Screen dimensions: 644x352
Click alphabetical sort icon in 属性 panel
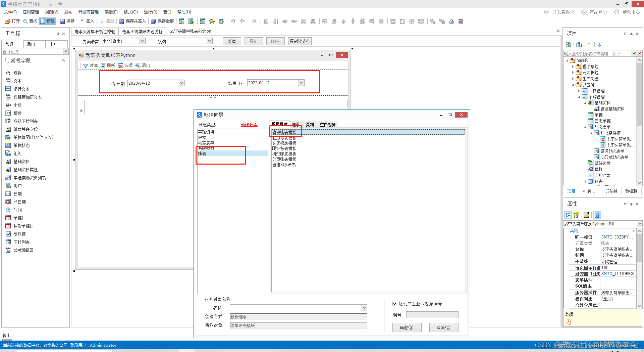(576, 215)
